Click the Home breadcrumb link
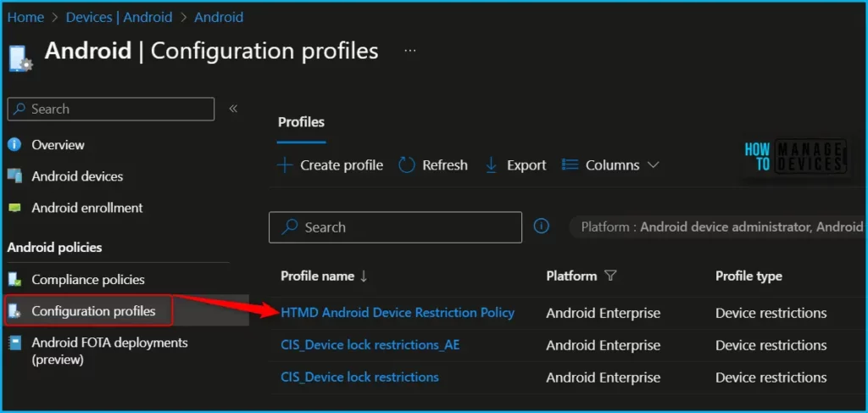The image size is (868, 413). coord(25,17)
